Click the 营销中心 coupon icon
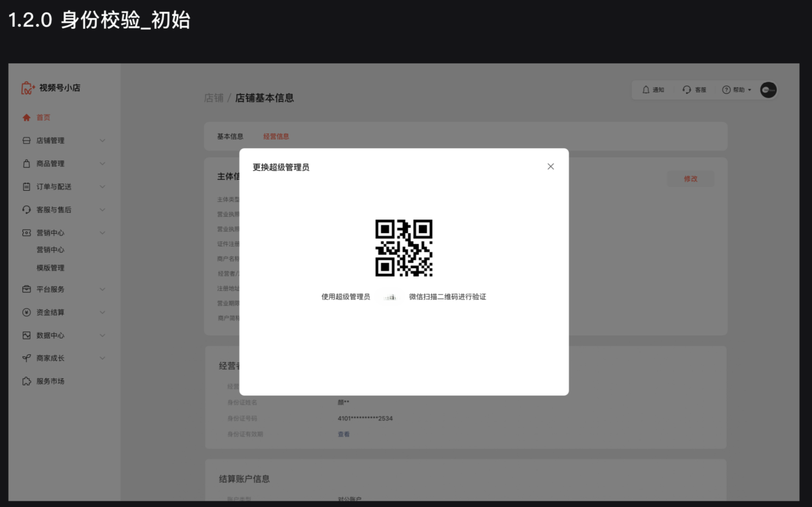The height and width of the screenshot is (507, 812). [26, 233]
